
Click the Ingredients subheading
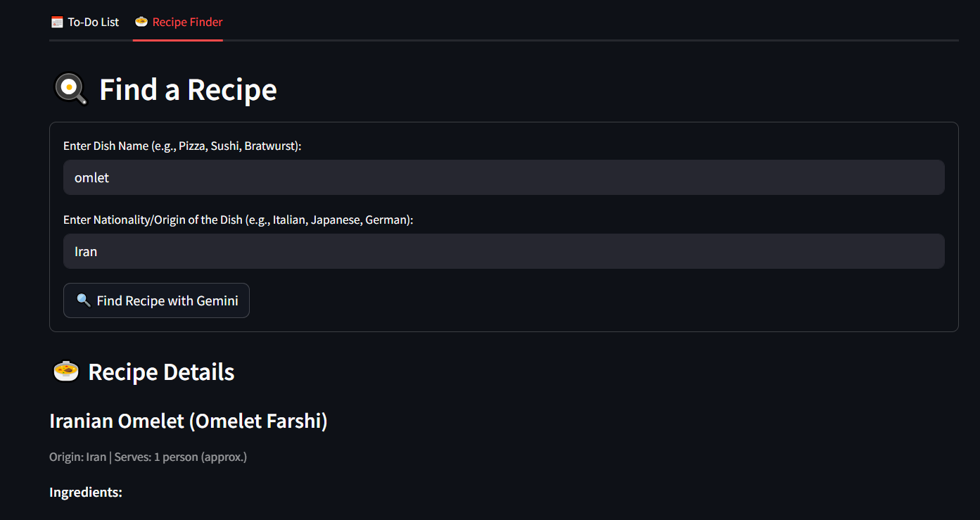pos(85,492)
